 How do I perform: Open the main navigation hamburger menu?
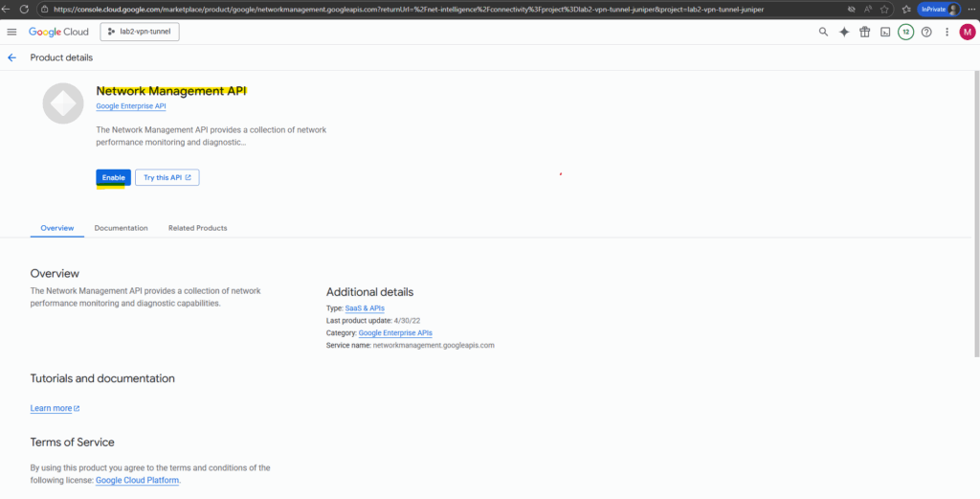[11, 32]
